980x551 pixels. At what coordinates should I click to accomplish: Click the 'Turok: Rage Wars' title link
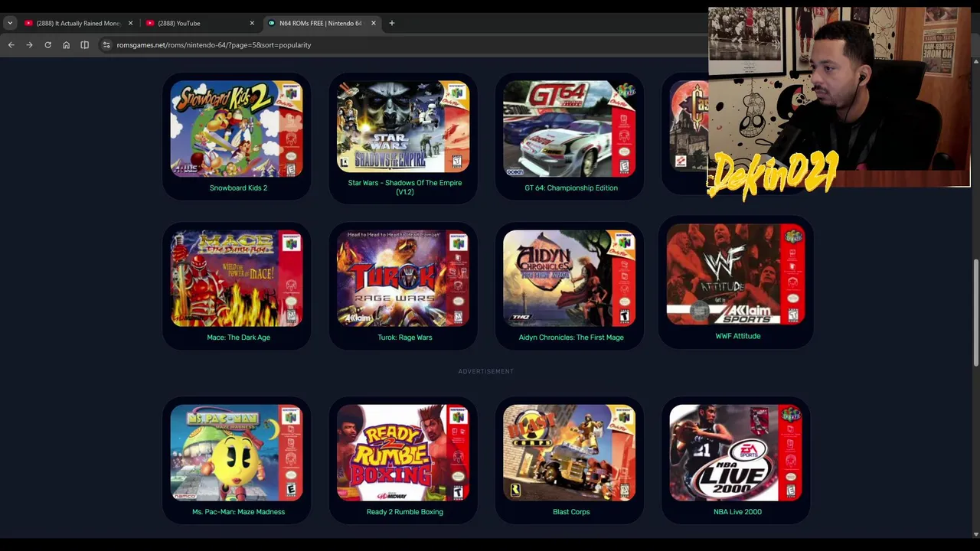[x=405, y=337]
